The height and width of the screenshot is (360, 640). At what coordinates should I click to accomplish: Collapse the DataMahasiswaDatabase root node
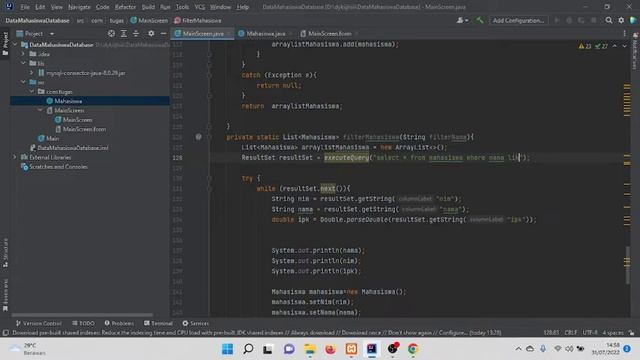point(15,44)
